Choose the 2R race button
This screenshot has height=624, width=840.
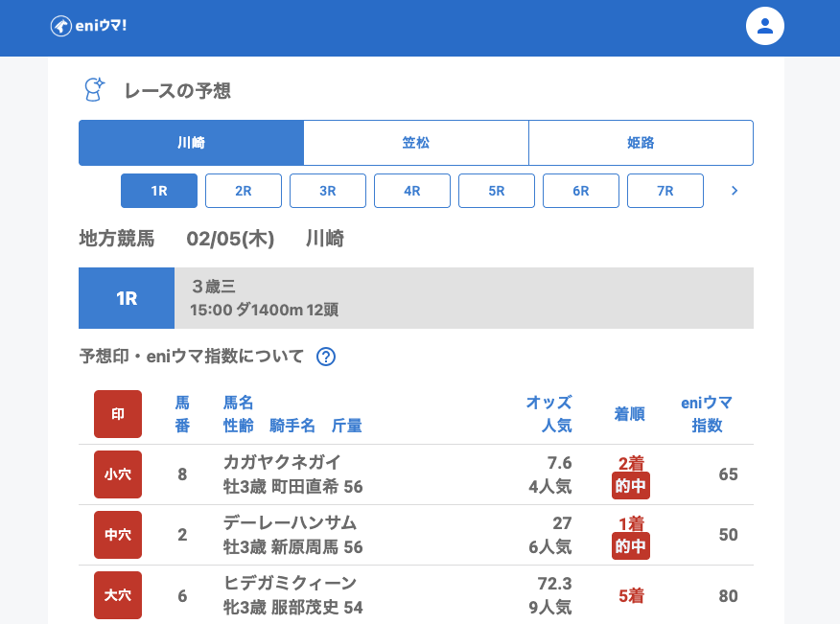244,191
